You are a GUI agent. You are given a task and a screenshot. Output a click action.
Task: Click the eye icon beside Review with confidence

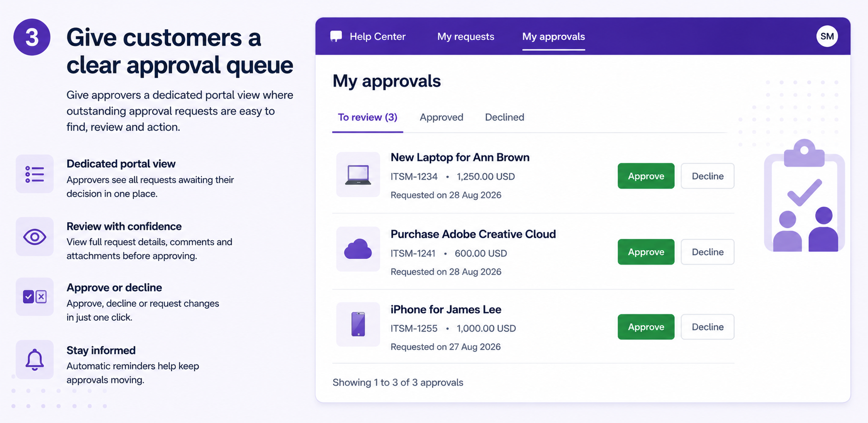[x=35, y=237]
